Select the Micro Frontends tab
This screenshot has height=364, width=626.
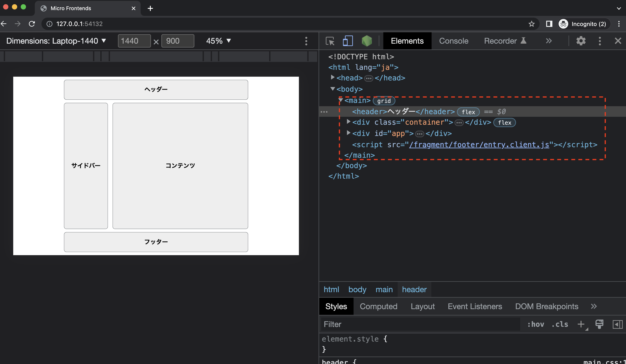click(x=88, y=8)
